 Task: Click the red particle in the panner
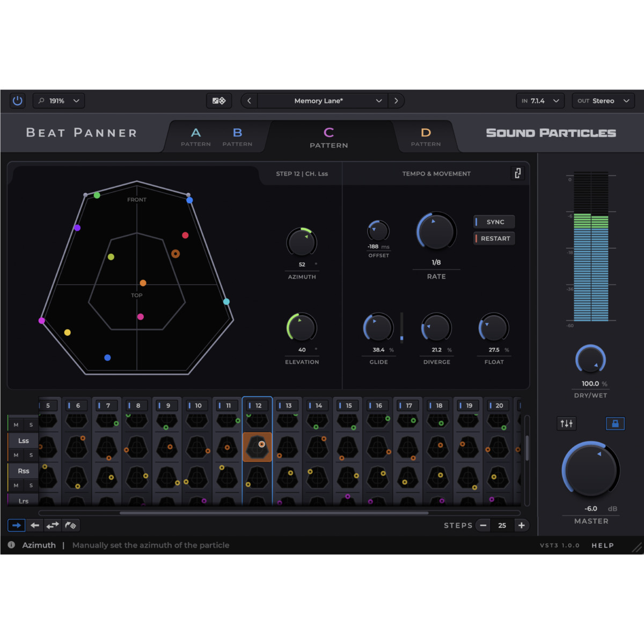185,235
